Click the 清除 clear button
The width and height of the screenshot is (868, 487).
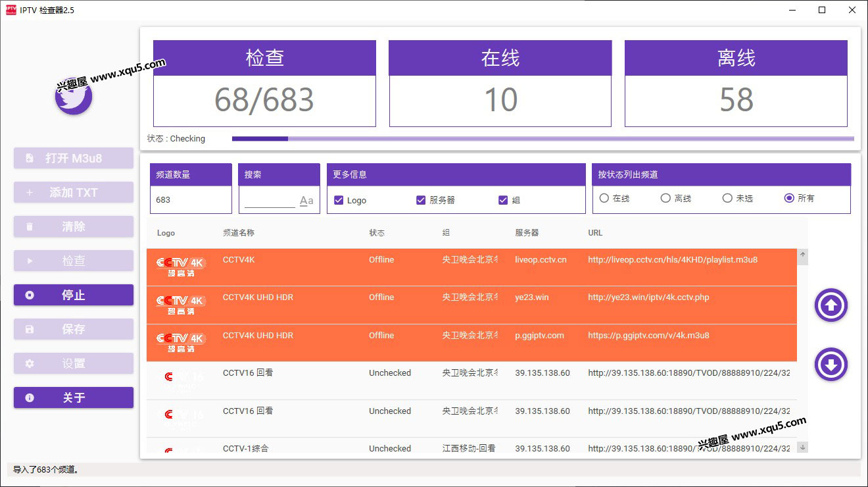(x=74, y=226)
